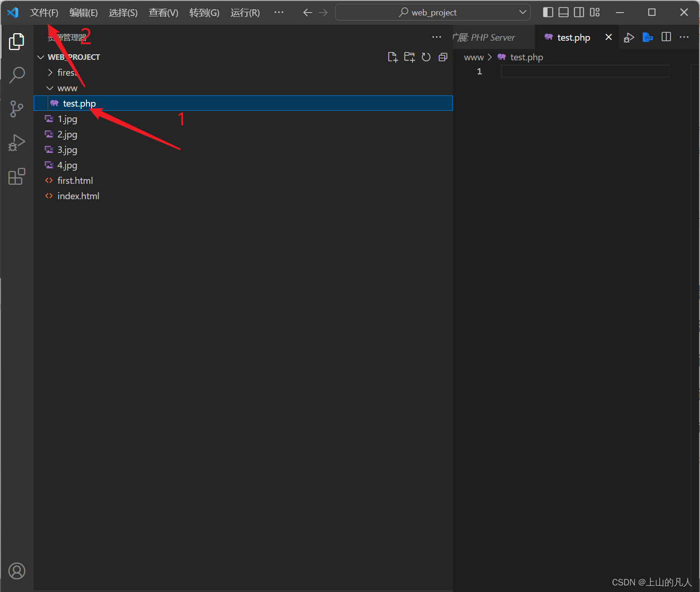
Task: Open the command center dropdown arrow
Action: coord(523,12)
